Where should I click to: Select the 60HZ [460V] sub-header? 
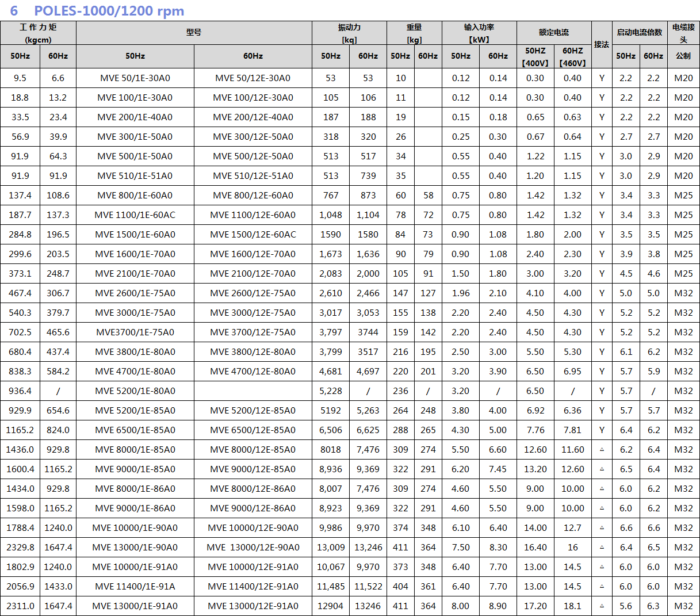tap(572, 56)
